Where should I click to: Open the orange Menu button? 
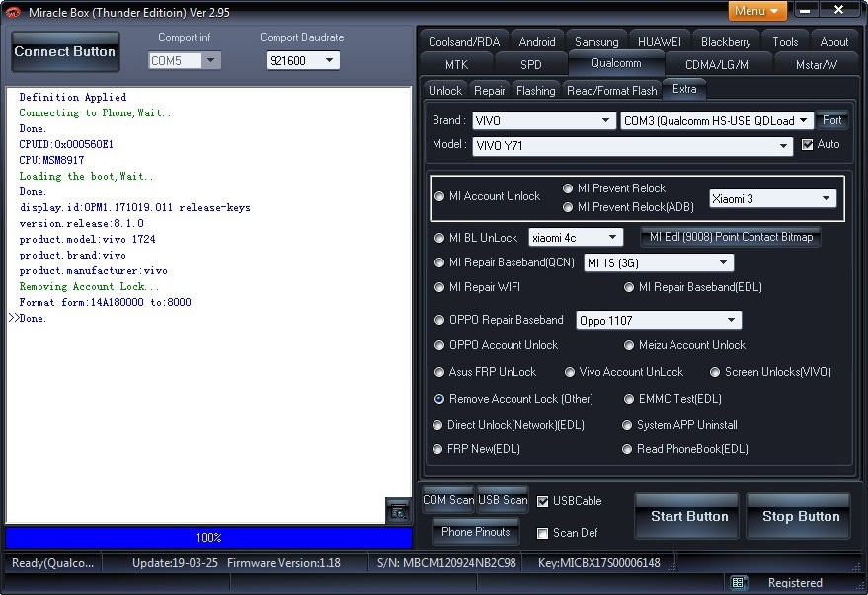[756, 11]
